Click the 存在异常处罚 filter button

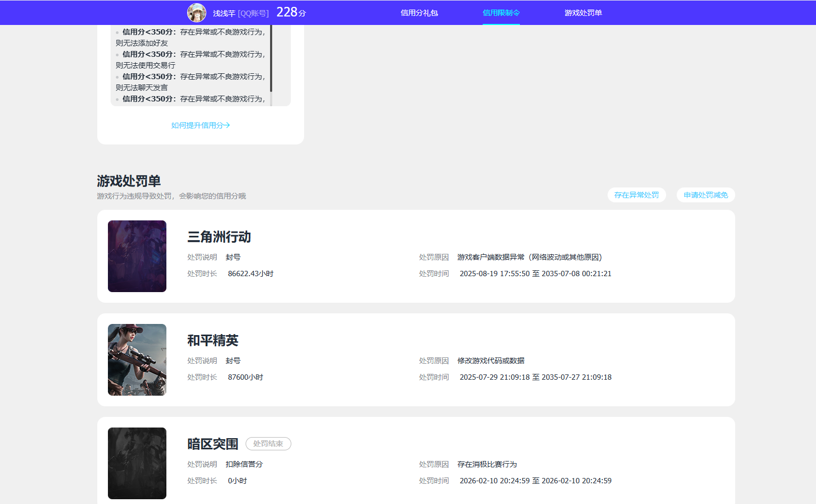click(636, 194)
